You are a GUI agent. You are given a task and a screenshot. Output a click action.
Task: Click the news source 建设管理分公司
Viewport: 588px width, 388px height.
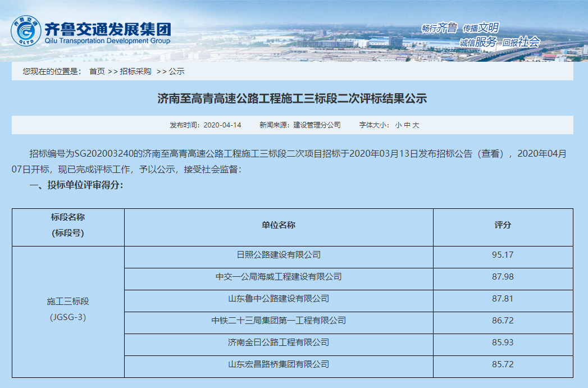tap(317, 125)
